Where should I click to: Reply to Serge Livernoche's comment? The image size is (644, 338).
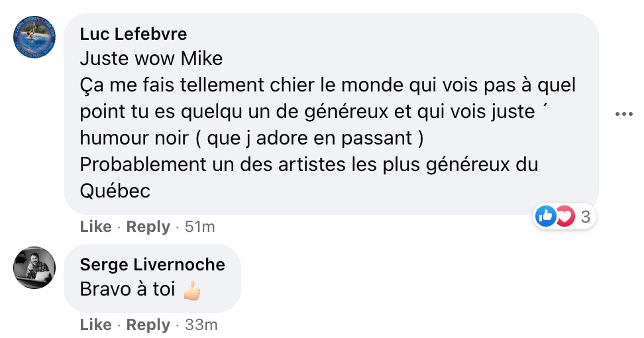148,325
